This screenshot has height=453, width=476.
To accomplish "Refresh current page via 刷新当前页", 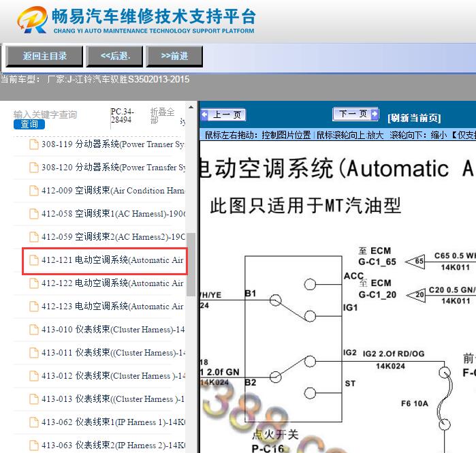I will point(414,118).
